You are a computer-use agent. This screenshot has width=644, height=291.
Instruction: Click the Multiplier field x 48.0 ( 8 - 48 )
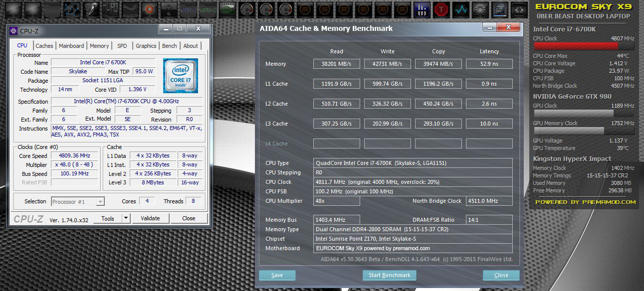tap(75, 164)
